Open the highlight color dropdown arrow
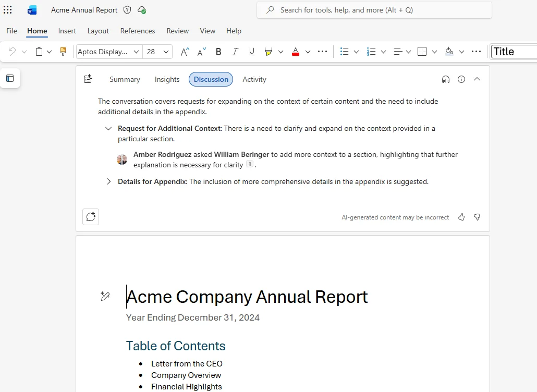This screenshot has height=392, width=537. 281,52
